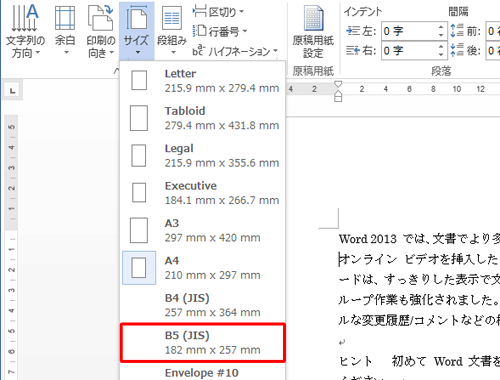Screen dimensions: 500x380
Task: Click the first line indent ruler marker
Action: 338,84
